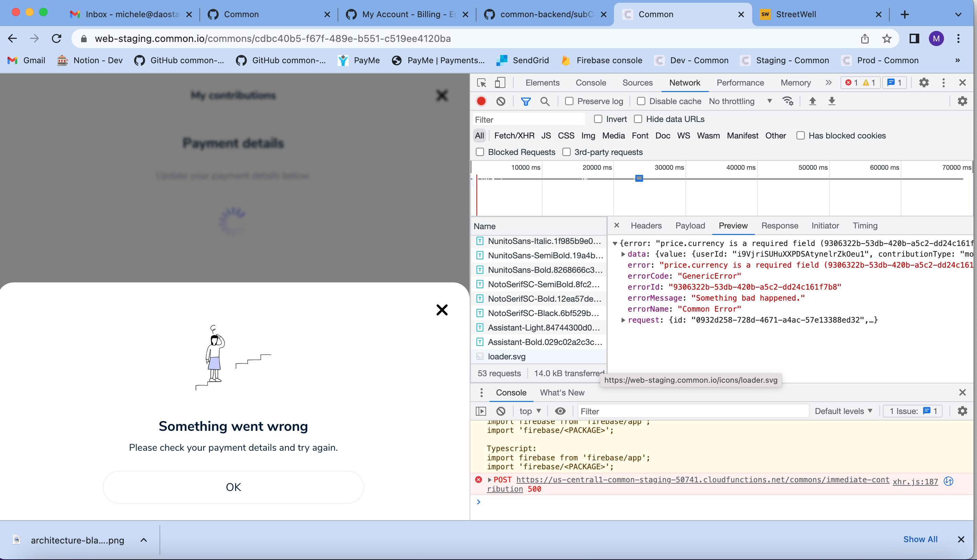
Task: Open the Timing tab of request
Action: [865, 226]
